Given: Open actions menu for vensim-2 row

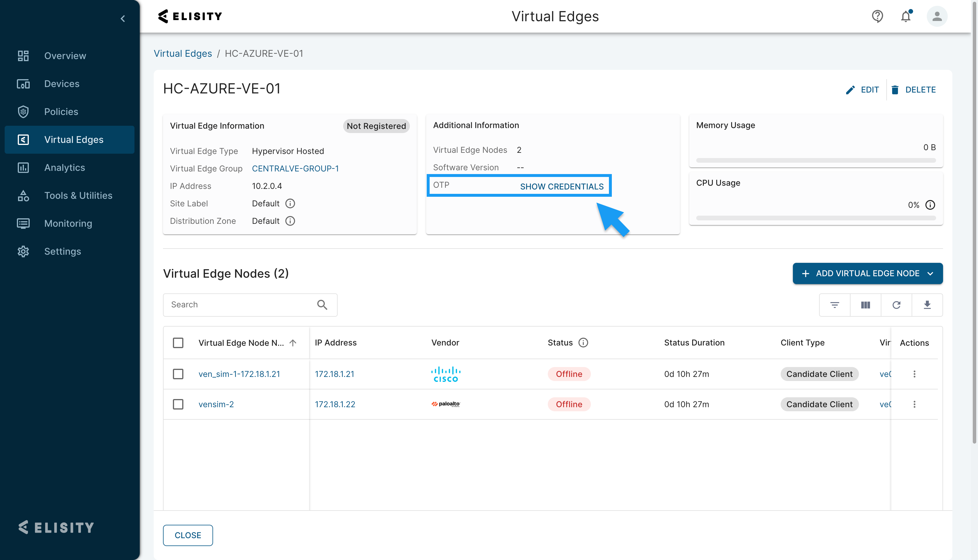Looking at the screenshot, I should (x=914, y=404).
